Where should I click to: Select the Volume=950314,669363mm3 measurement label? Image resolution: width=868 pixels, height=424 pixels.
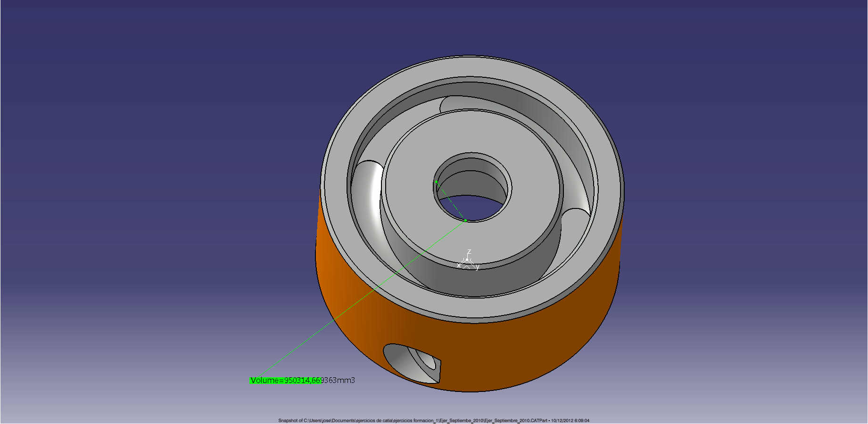(302, 380)
